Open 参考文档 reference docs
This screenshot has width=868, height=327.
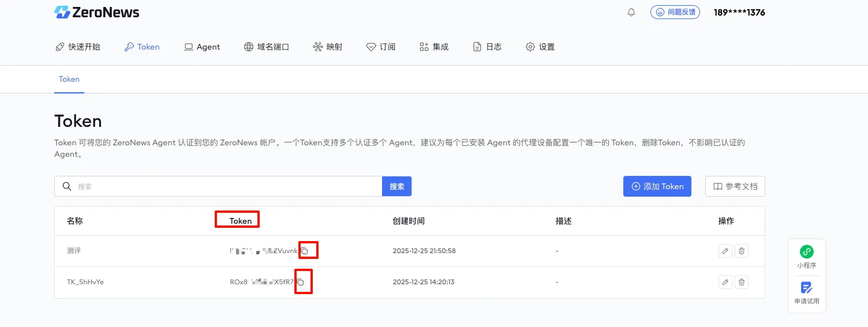coord(735,186)
